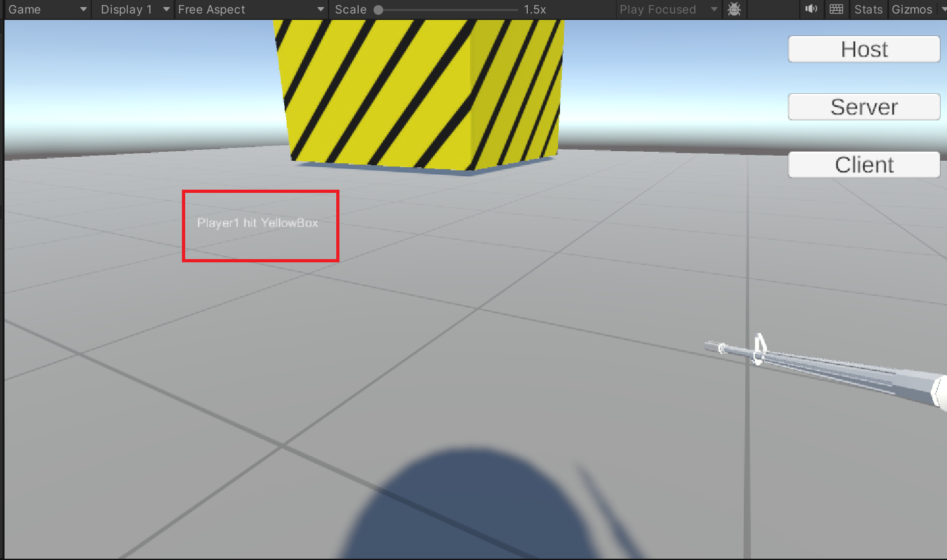Click the Scale slider handle
This screenshot has height=560, width=947.
(379, 10)
